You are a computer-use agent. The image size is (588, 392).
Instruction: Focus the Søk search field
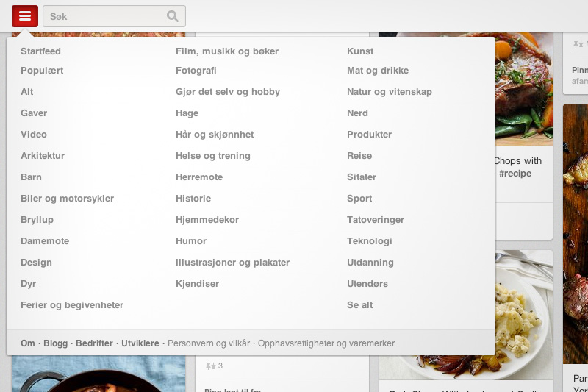(114, 16)
